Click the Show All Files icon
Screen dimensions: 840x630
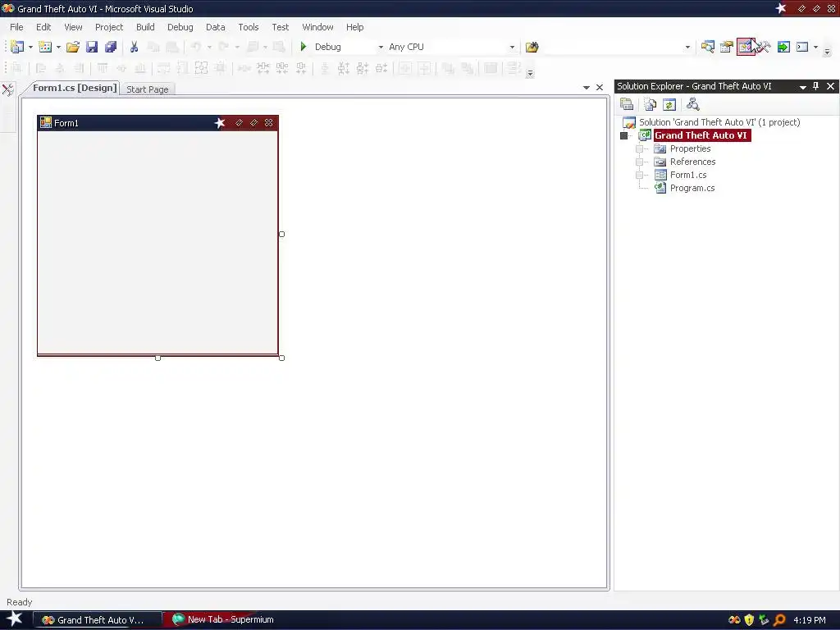click(650, 104)
